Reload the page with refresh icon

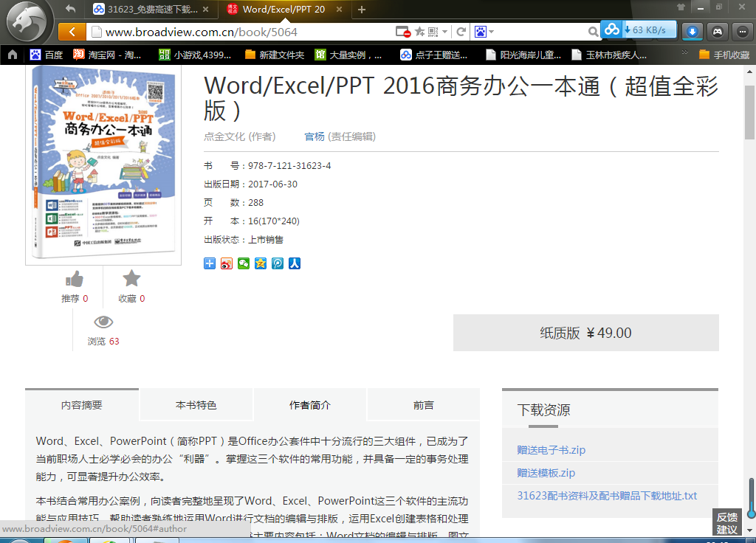(x=461, y=32)
